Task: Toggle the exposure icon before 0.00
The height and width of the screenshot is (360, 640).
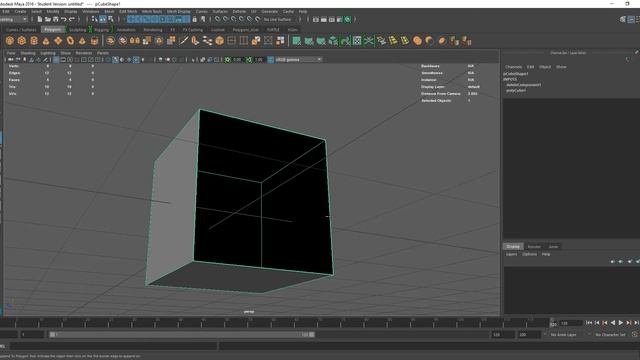Action: point(228,60)
